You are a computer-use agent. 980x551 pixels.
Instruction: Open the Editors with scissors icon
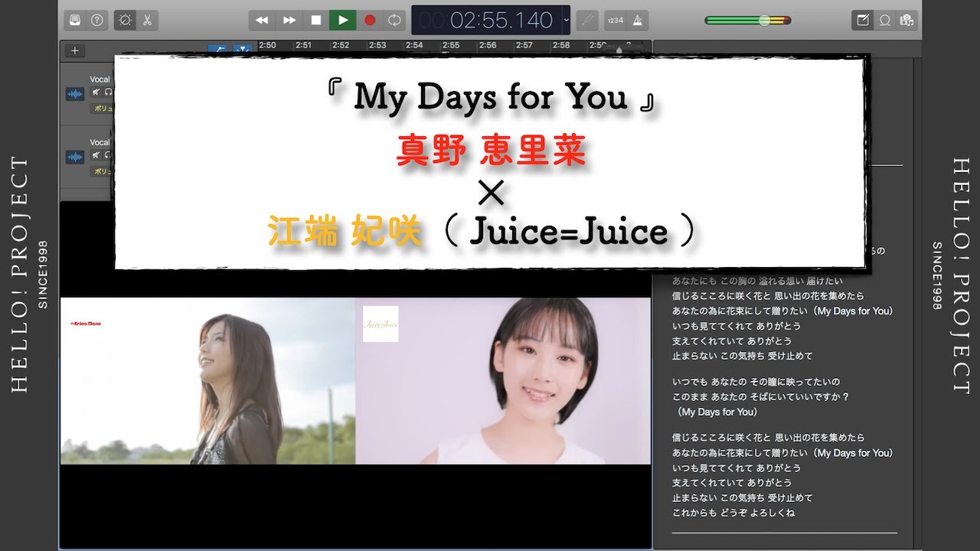(146, 20)
